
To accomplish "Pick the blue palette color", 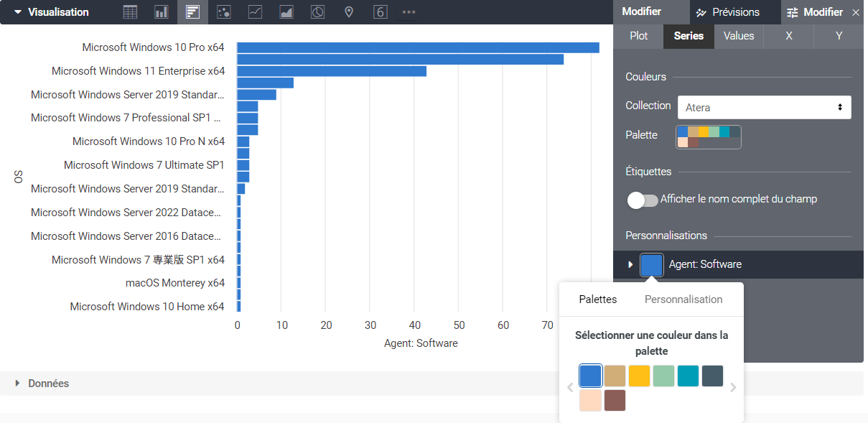I will [590, 376].
